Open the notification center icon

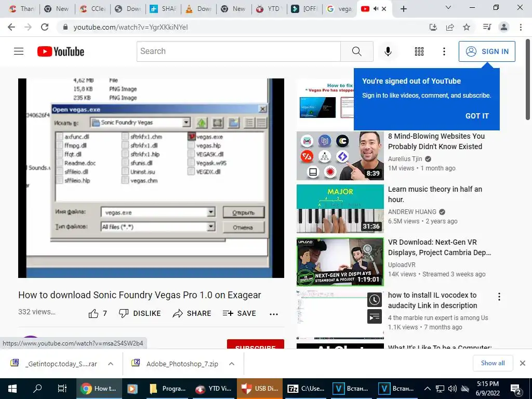point(516,389)
